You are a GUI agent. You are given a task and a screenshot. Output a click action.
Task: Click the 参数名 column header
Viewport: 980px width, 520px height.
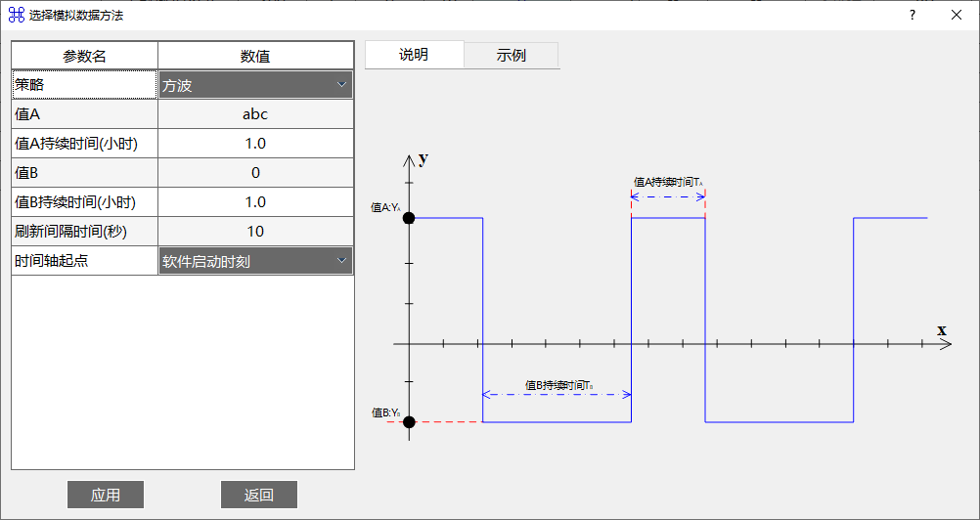coord(84,56)
